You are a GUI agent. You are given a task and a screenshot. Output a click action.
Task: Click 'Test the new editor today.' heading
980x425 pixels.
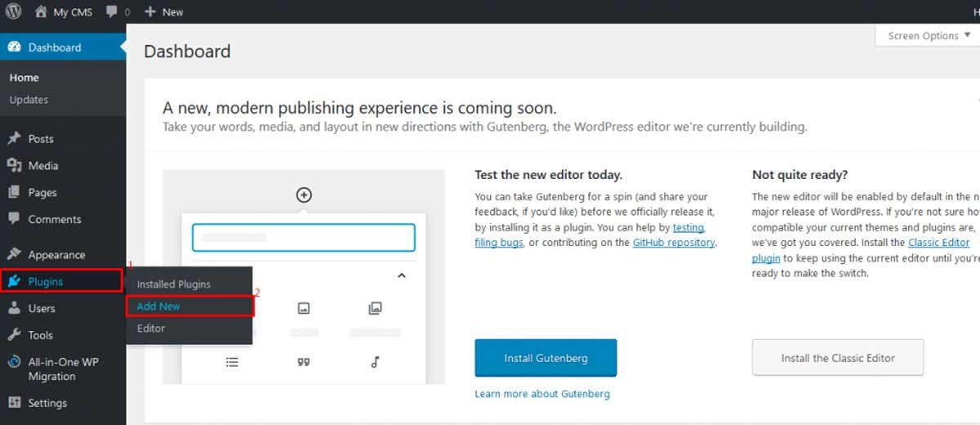[548, 175]
